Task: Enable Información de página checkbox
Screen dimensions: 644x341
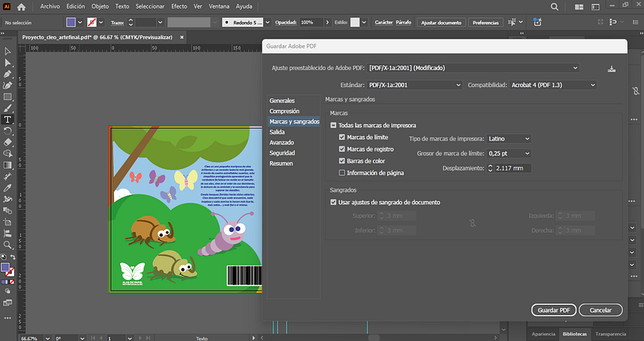Action: click(342, 173)
